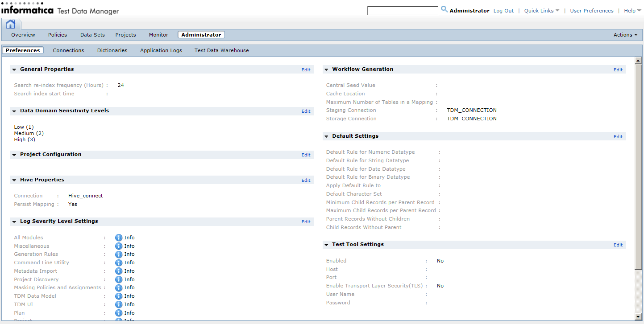This screenshot has height=324, width=644.
Task: Collapse the Log Severity Level Settings section
Action: [x=14, y=221]
